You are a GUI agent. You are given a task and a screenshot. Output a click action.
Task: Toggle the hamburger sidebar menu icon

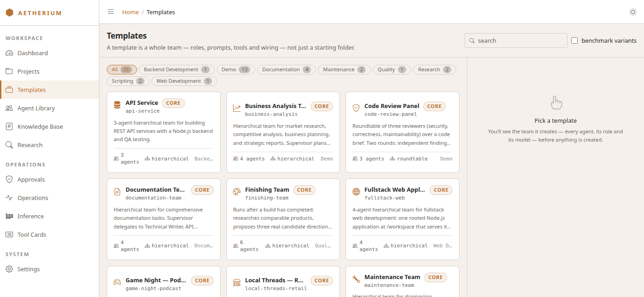(111, 12)
